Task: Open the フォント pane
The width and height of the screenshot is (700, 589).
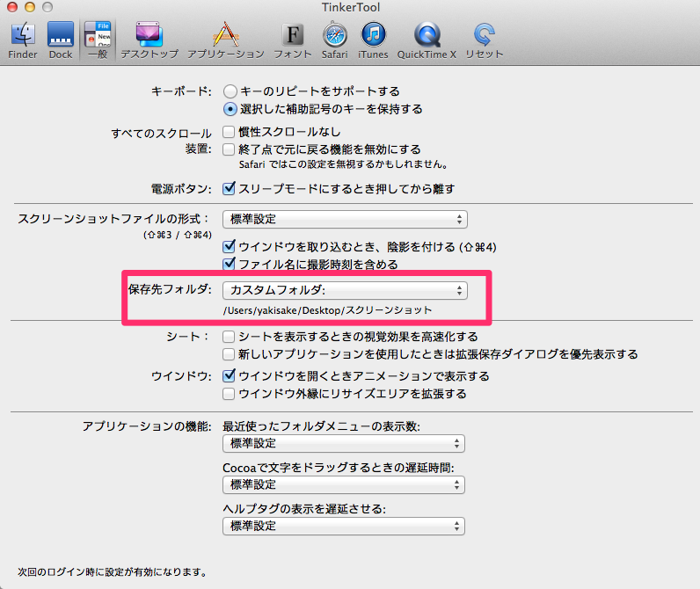Action: pos(293,40)
